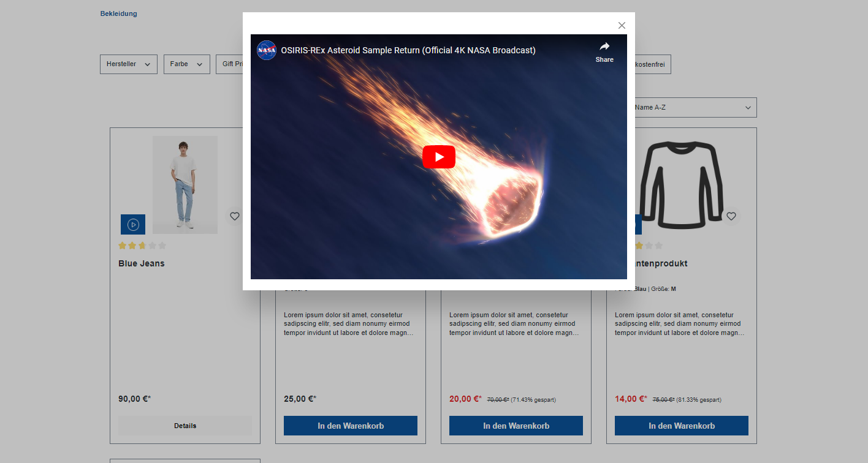Expand the Farbe filter dropdown
Screen dimensions: 868x463
[187, 64]
